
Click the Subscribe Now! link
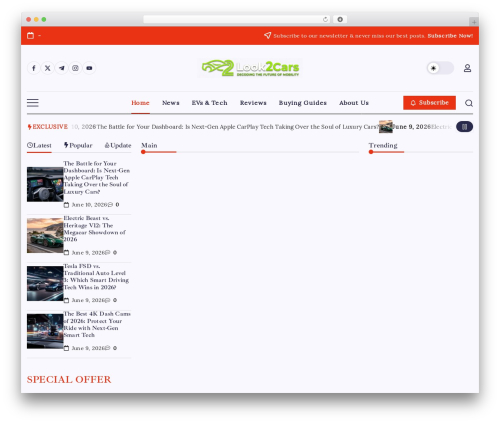coord(450,36)
